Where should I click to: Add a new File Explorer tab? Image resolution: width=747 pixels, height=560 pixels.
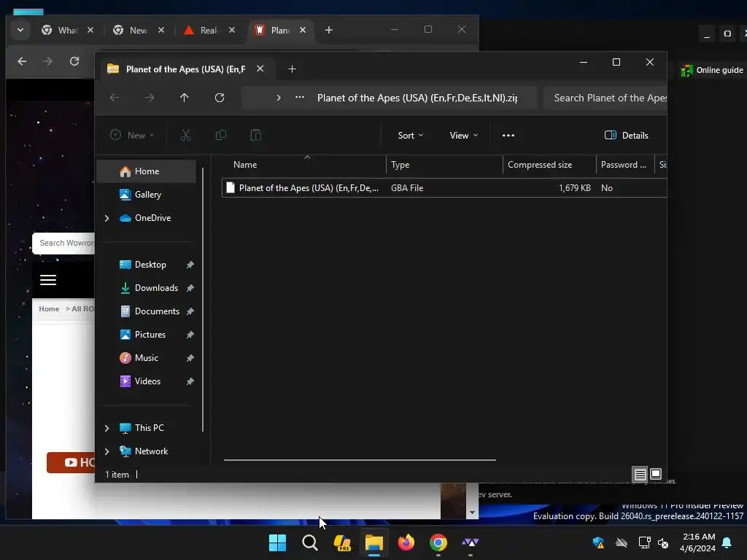tap(292, 69)
